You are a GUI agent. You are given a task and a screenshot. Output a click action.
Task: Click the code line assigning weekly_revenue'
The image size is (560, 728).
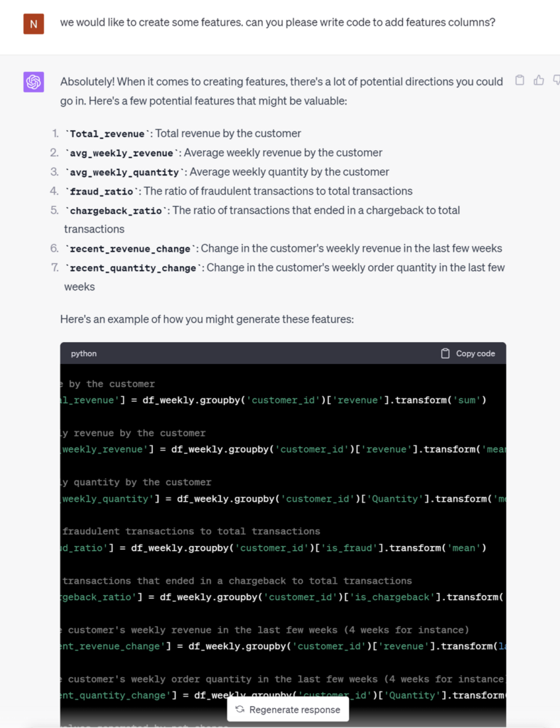[283, 449]
